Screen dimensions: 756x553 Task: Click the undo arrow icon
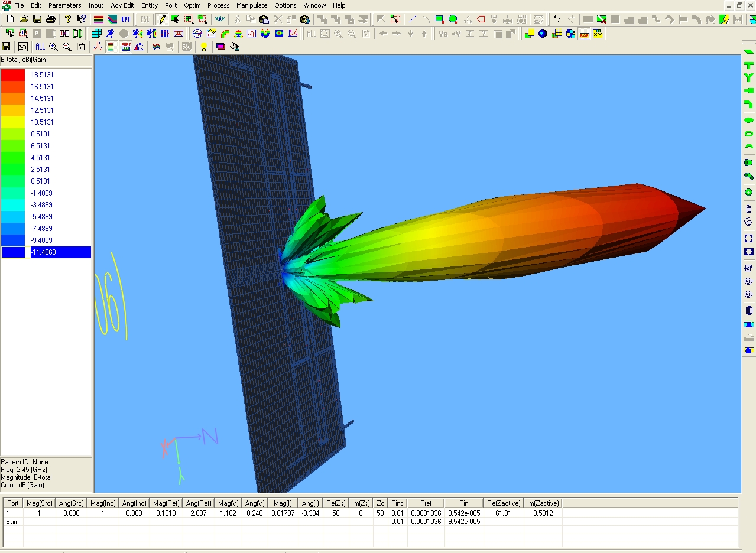[556, 19]
